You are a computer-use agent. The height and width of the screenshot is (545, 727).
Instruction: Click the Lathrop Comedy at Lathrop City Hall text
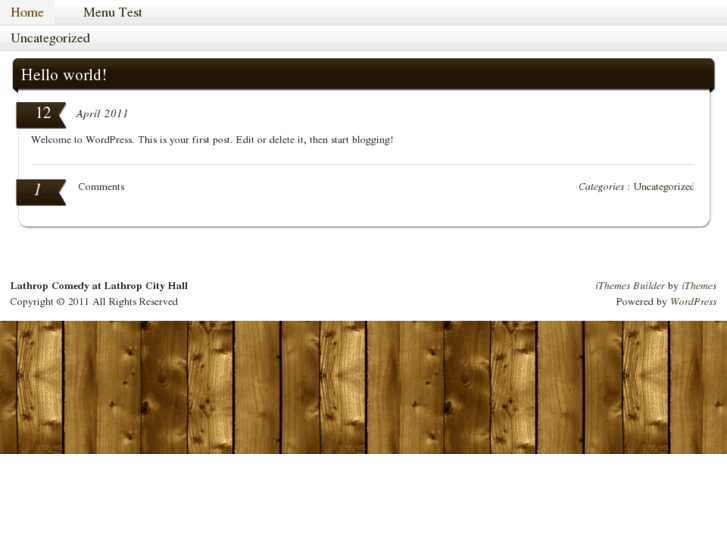click(x=99, y=286)
